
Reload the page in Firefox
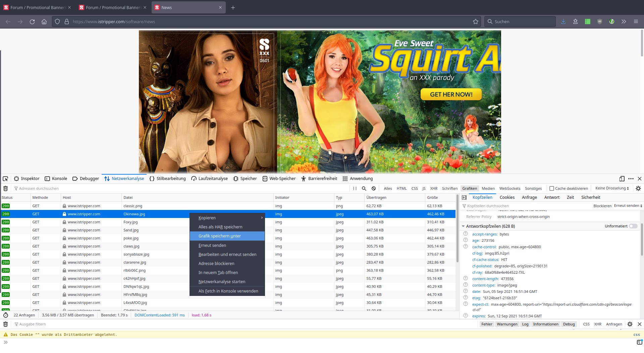point(32,21)
